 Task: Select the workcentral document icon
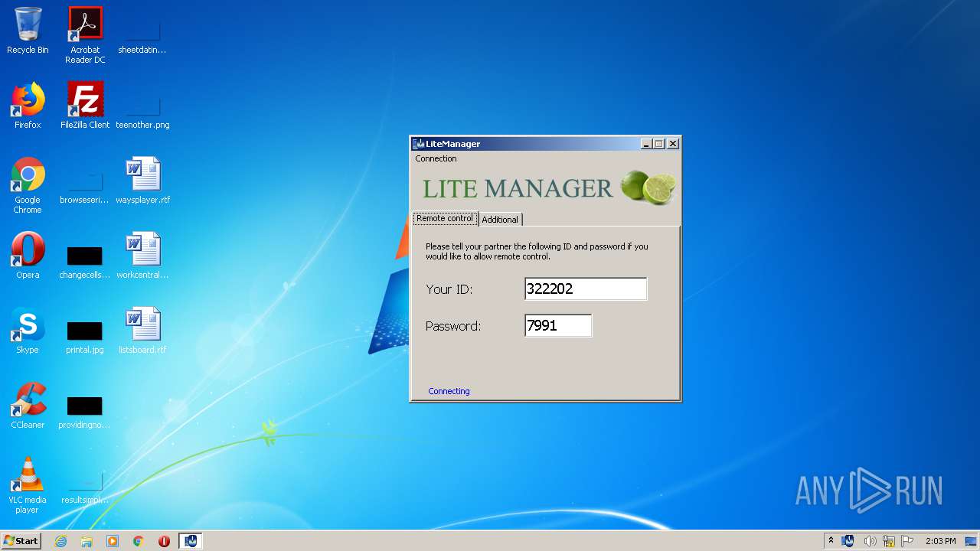142,256
